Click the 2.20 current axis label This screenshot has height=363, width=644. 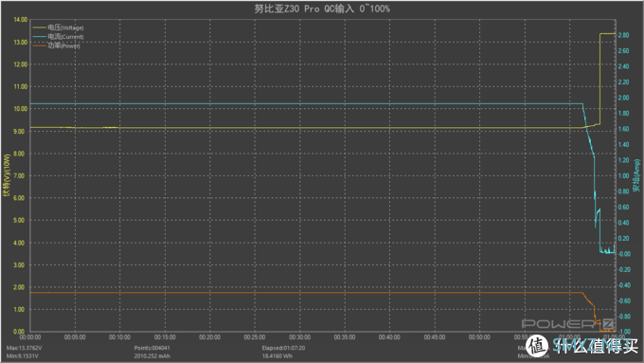click(x=623, y=82)
